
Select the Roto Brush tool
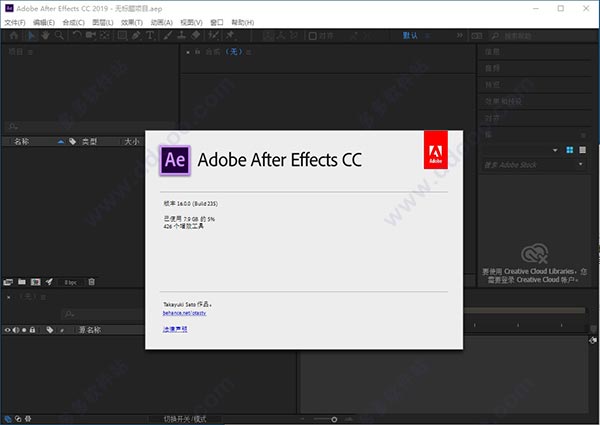point(213,36)
